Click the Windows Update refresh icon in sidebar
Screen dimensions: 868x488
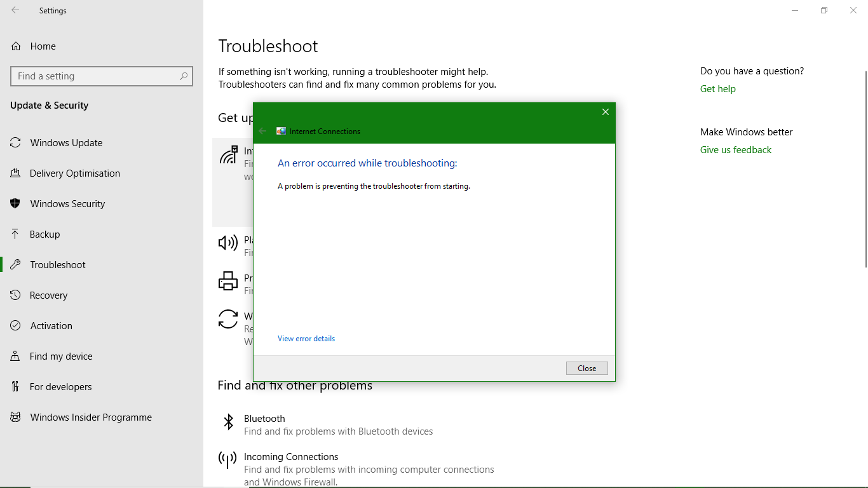[x=16, y=143]
